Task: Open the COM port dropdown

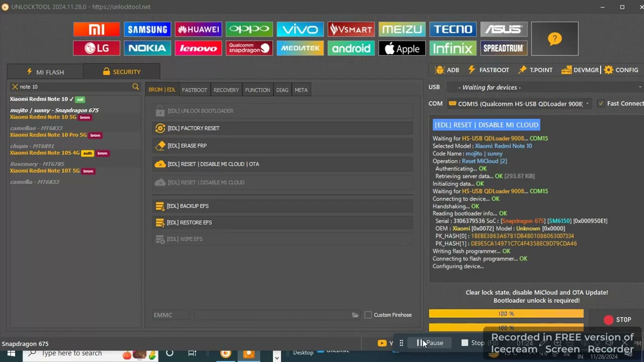Action: (x=519, y=104)
